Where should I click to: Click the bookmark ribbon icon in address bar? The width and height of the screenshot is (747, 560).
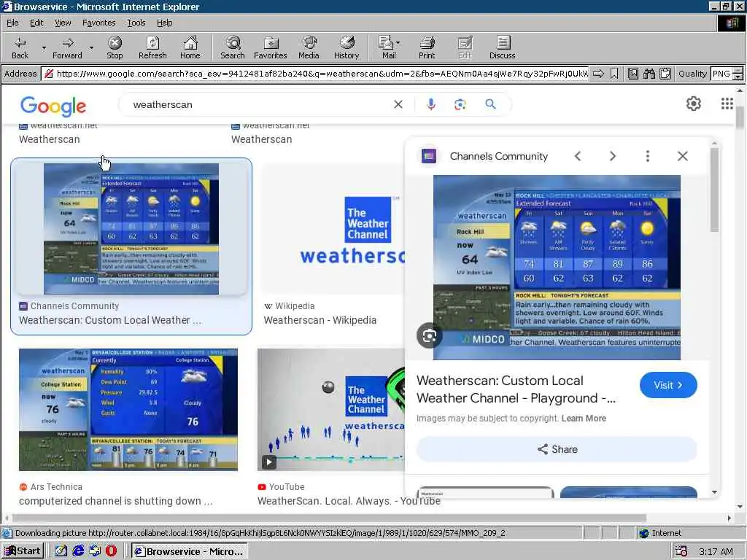(x=614, y=74)
